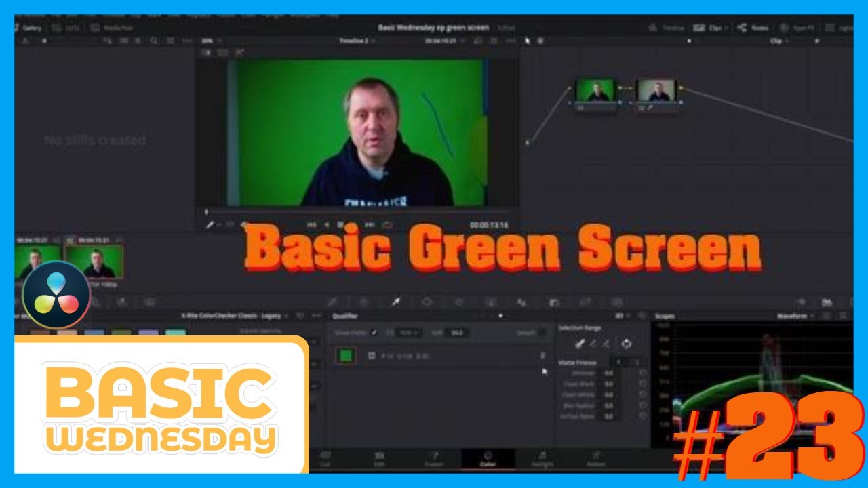This screenshot has height=488, width=868.
Task: Open the Clip dropdown in node editor
Action: point(779,41)
